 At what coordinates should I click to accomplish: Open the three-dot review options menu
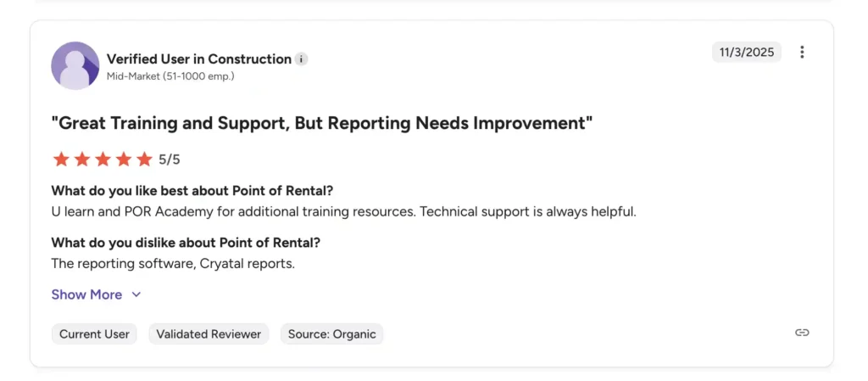point(802,53)
